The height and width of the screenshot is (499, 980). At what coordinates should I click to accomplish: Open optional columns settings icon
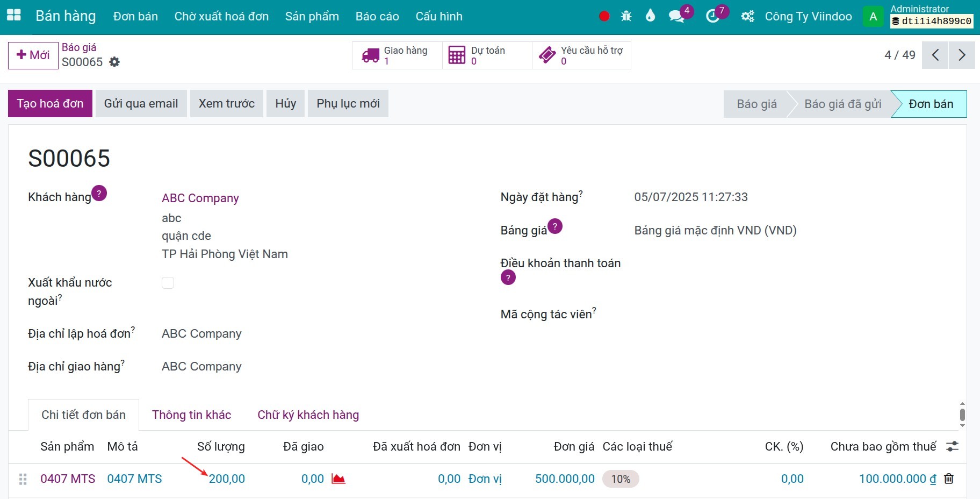point(952,446)
